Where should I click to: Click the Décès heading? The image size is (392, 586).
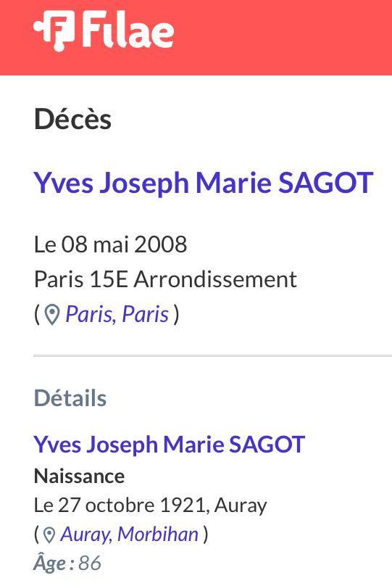click(72, 119)
